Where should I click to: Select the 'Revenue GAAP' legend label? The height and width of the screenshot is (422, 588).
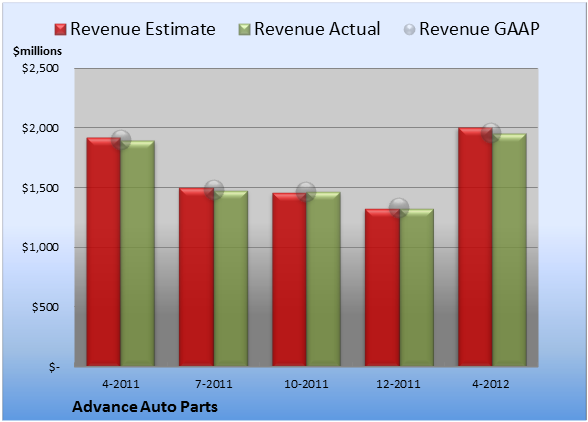pos(480,29)
